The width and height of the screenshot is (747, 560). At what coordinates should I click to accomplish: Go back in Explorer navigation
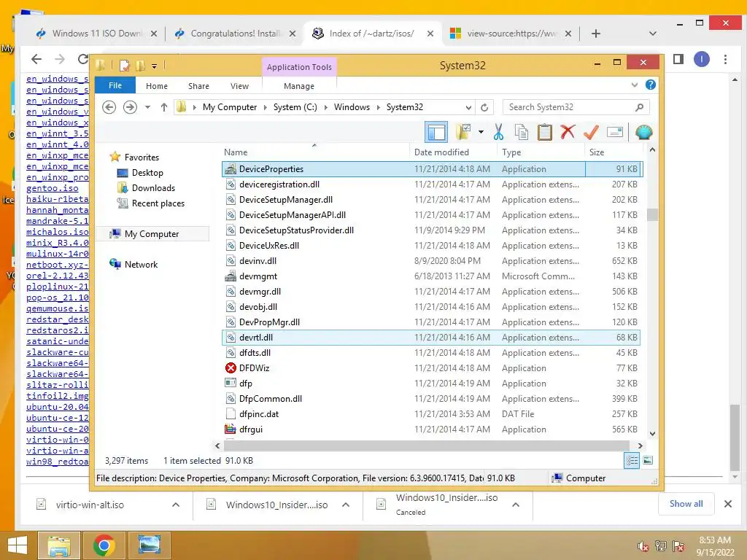click(109, 107)
